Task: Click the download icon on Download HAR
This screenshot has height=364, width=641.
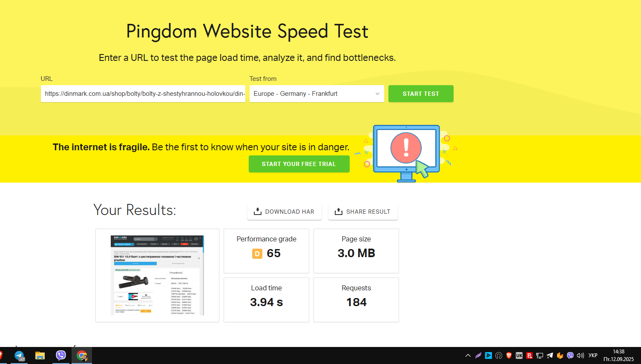Action: (x=258, y=212)
